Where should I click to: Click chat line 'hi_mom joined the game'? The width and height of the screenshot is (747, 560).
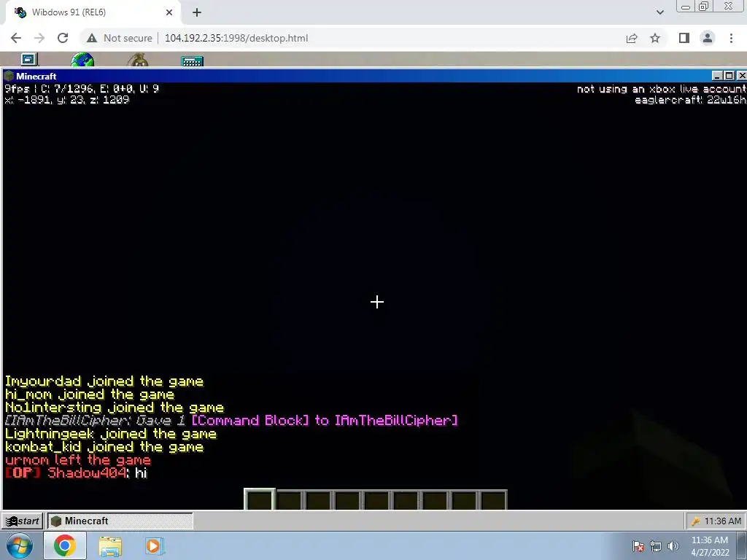click(90, 394)
